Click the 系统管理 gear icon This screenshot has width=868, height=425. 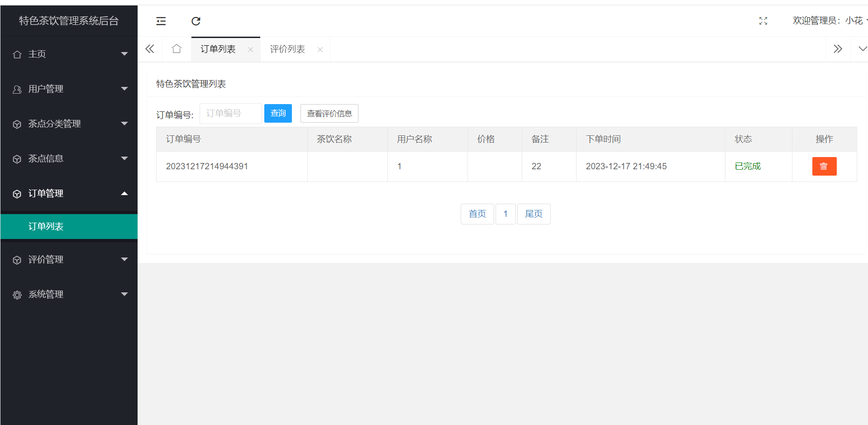[x=17, y=294]
